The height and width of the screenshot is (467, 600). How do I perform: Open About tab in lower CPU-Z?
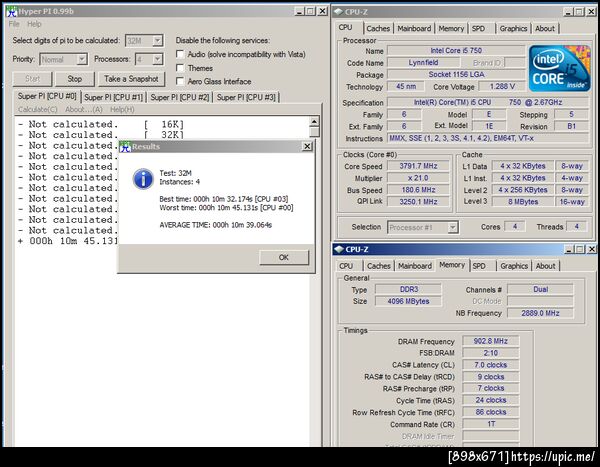[x=546, y=266]
